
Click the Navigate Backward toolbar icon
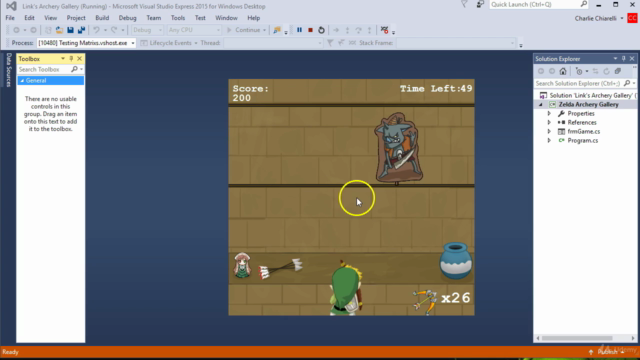(x=16, y=30)
